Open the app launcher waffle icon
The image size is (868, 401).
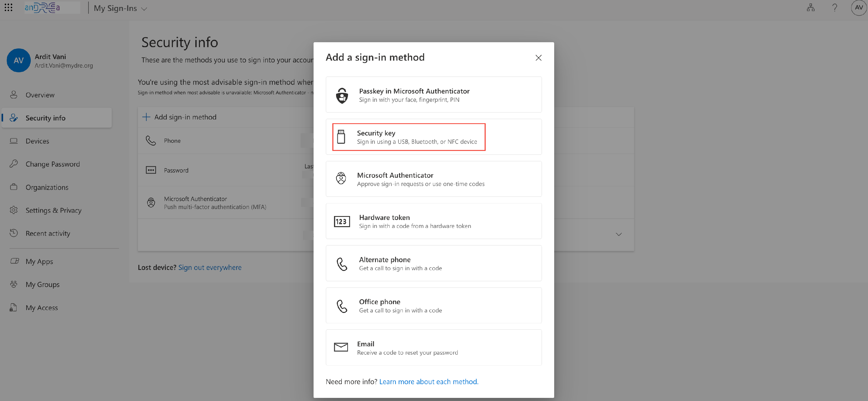9,8
